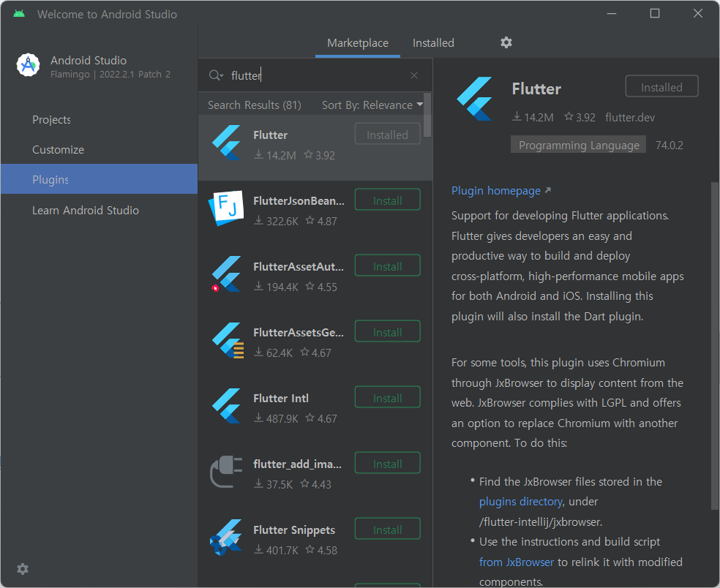Open the Plugin homepage link

[x=496, y=190]
